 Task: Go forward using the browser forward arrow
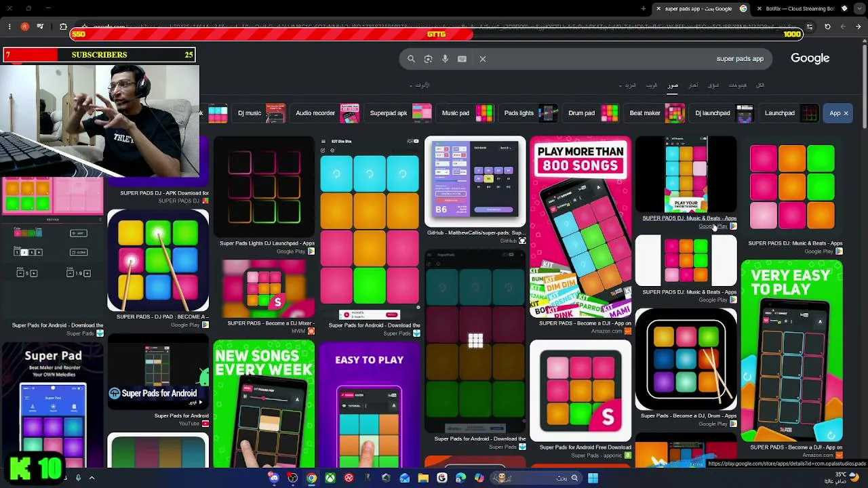click(x=843, y=27)
